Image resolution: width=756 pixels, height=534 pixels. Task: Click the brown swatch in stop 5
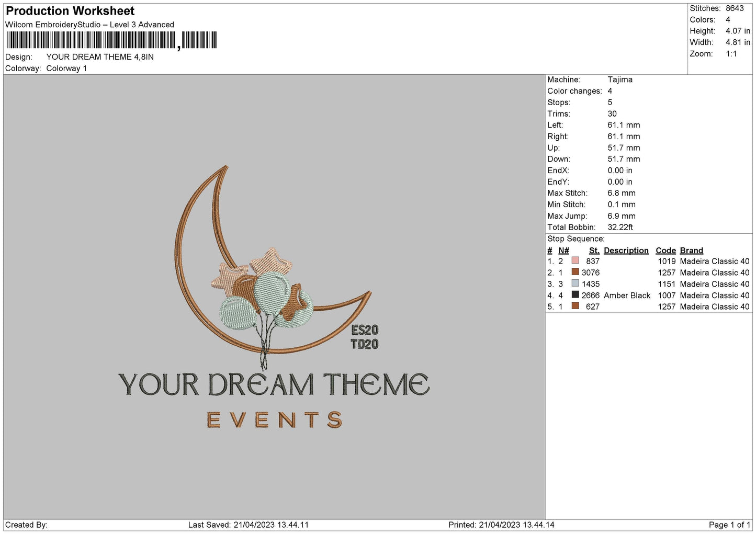(576, 306)
